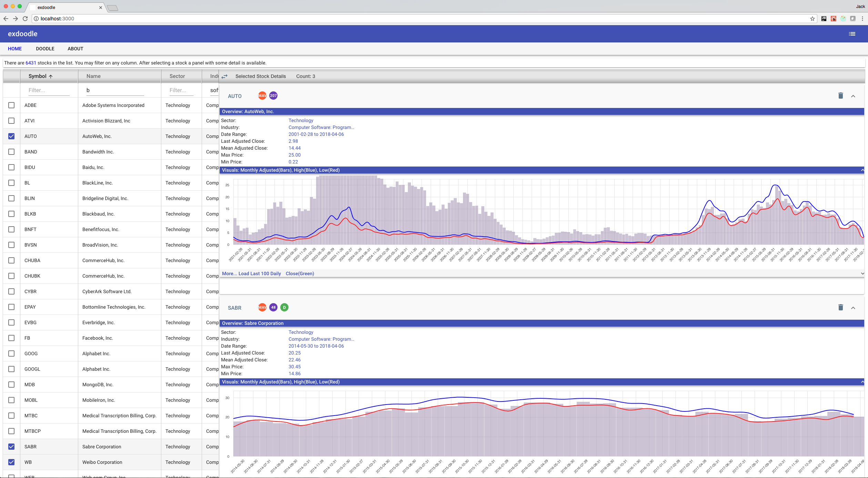
Task: Uncheck the SABR row checkbox
Action: pos(11,447)
